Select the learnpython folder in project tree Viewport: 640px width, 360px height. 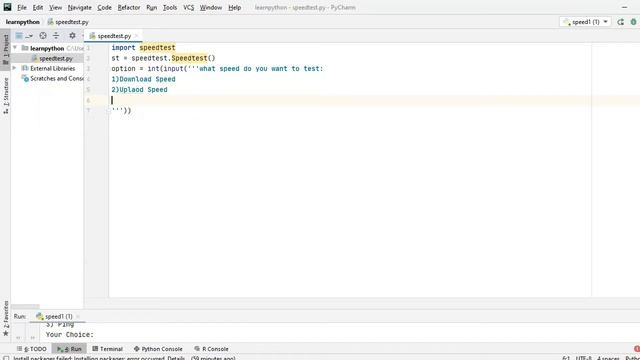coord(47,48)
